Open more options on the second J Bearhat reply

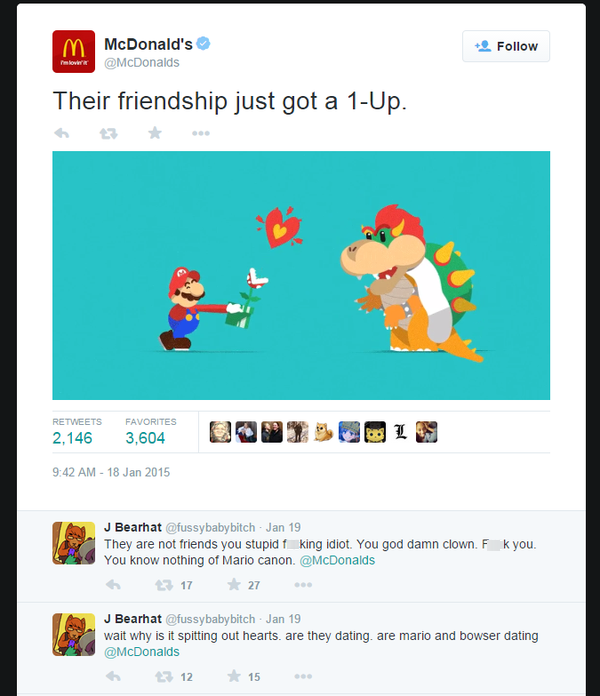tap(303, 676)
